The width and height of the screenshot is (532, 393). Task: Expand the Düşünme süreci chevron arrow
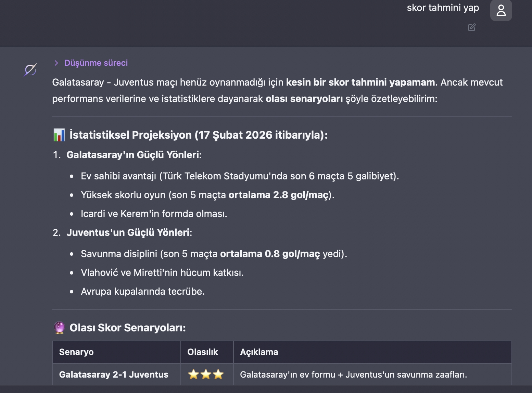pyautogui.click(x=56, y=63)
